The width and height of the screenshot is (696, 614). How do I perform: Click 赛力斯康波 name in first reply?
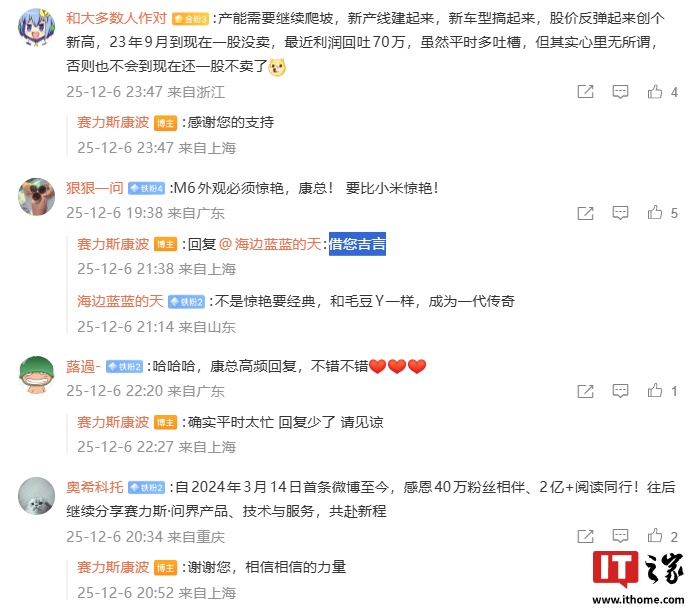click(x=113, y=122)
